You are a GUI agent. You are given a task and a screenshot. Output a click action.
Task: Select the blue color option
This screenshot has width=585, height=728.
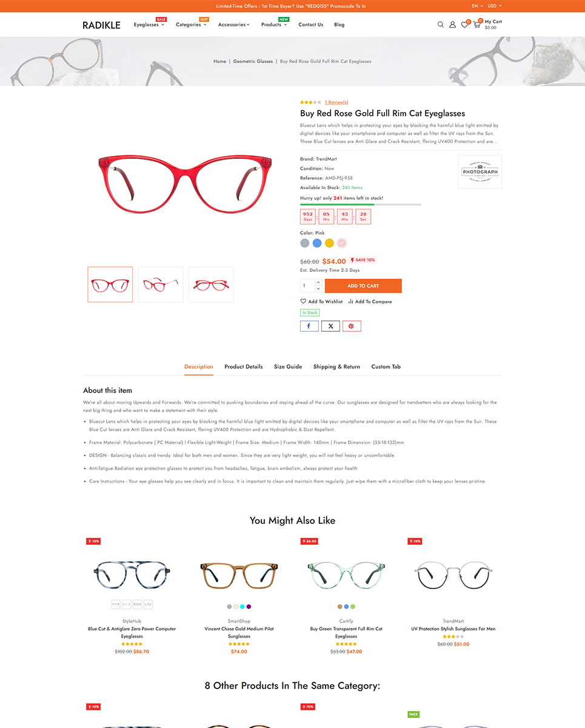point(317,243)
